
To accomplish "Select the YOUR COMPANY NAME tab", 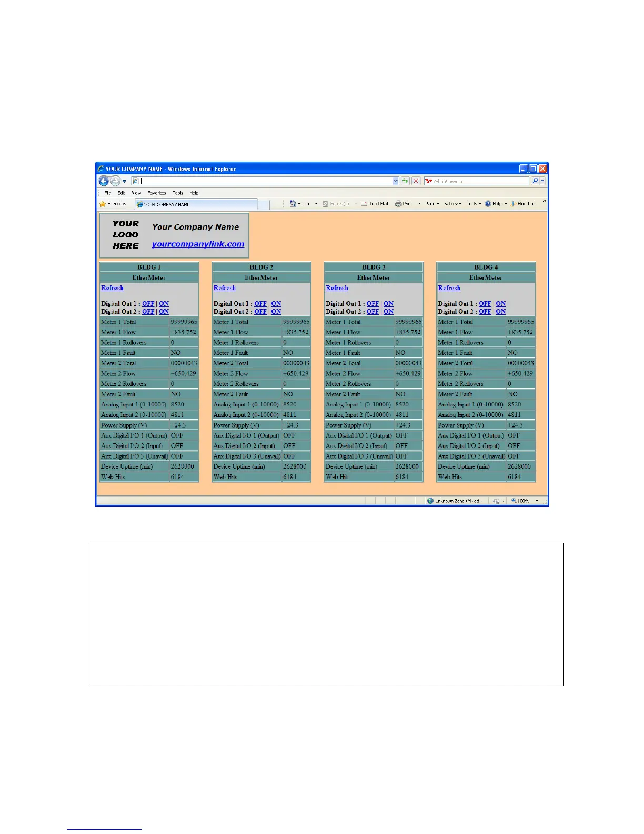I will tap(196, 204).
